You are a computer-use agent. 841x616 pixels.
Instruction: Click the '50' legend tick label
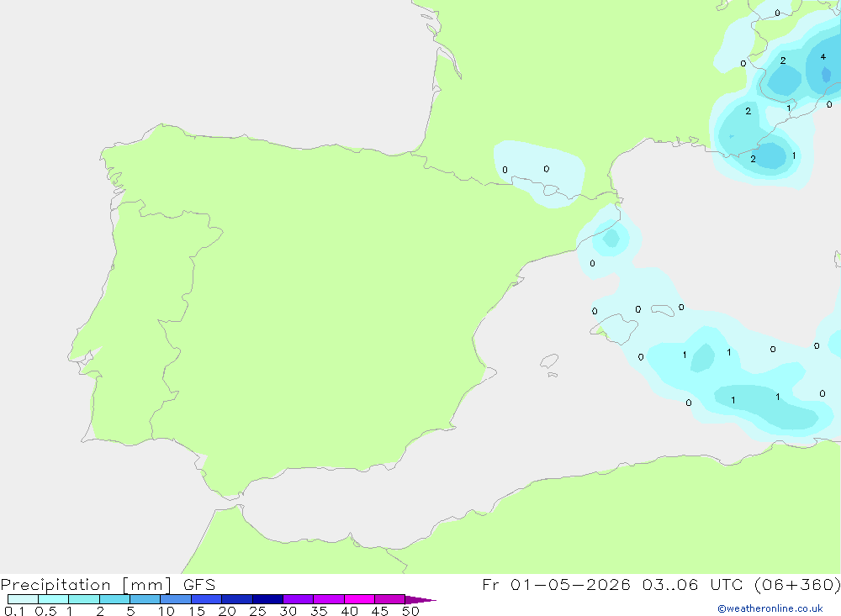[x=411, y=611]
